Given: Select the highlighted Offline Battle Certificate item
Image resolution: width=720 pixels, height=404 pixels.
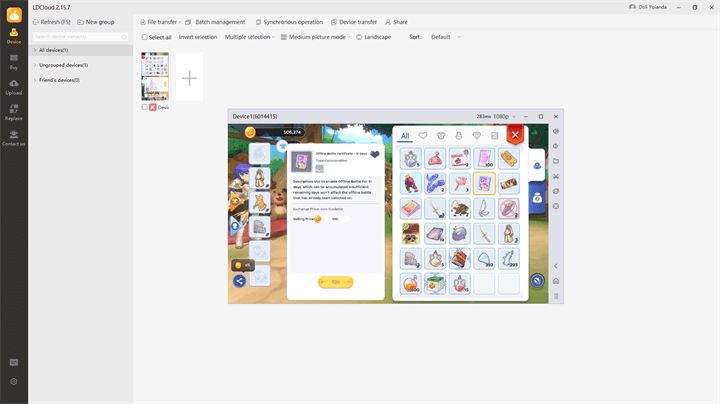Looking at the screenshot, I should [x=484, y=184].
